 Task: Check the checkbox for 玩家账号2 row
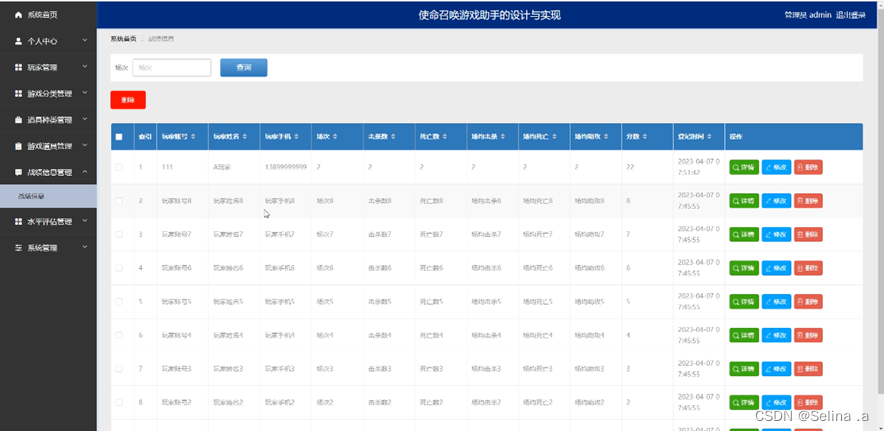119,402
